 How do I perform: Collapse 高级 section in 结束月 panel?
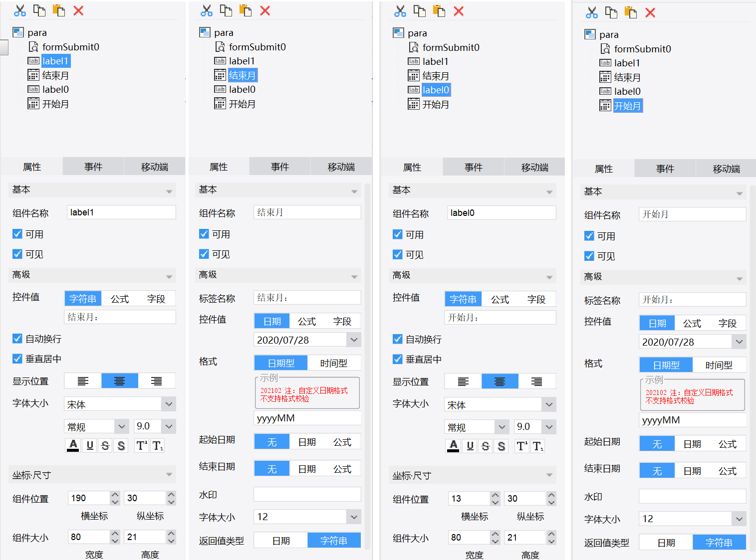point(354,276)
